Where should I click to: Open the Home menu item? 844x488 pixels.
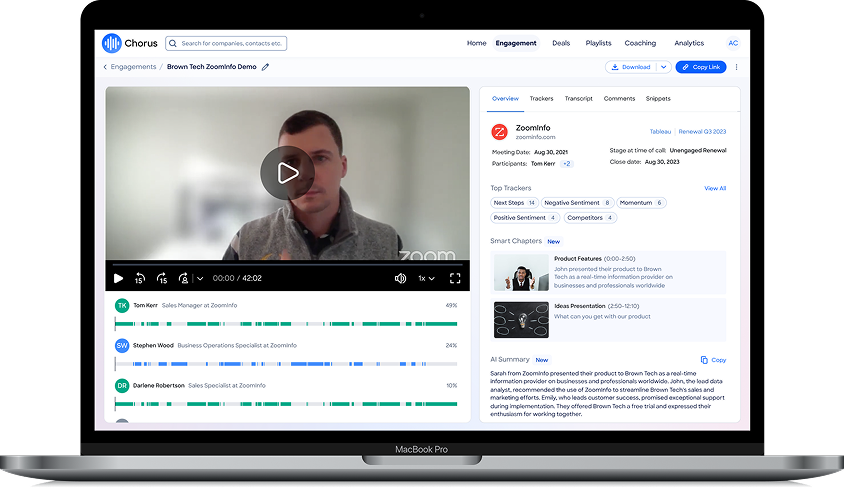coord(476,43)
